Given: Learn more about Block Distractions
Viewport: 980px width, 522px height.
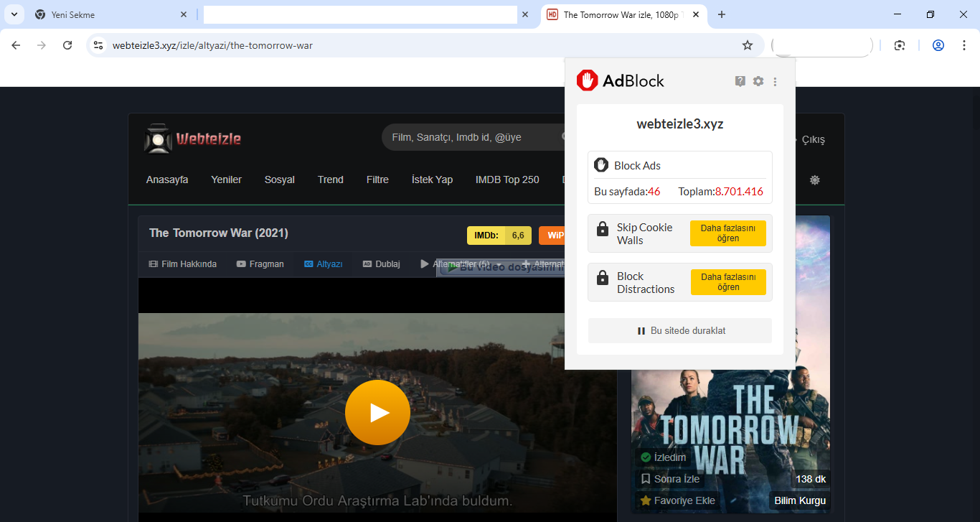Looking at the screenshot, I should [728, 282].
